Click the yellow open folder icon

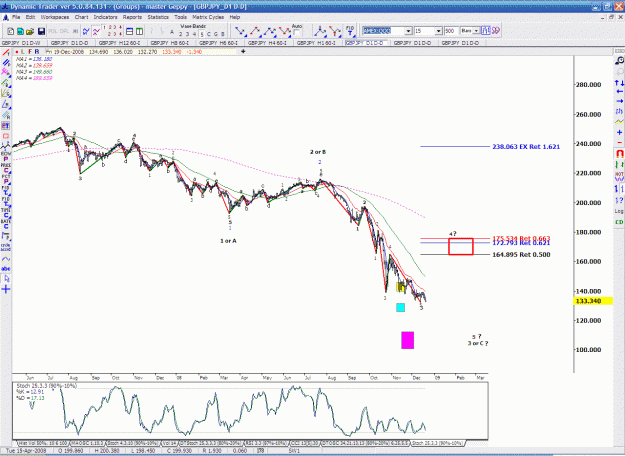(x=30, y=31)
